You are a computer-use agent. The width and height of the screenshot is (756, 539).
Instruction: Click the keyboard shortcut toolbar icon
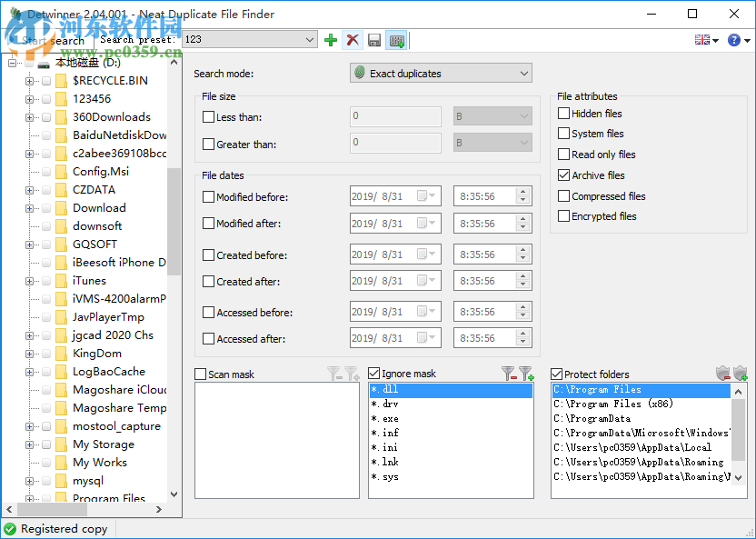point(396,40)
